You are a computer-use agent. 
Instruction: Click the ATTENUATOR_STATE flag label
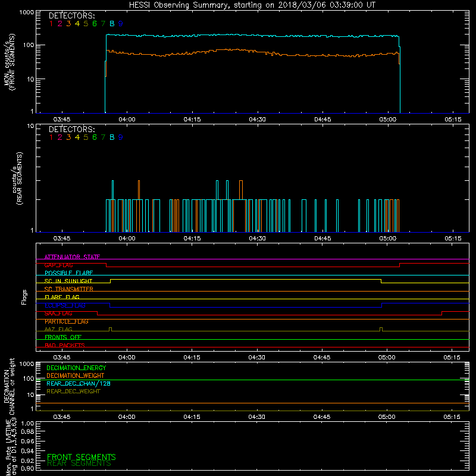pos(72,257)
